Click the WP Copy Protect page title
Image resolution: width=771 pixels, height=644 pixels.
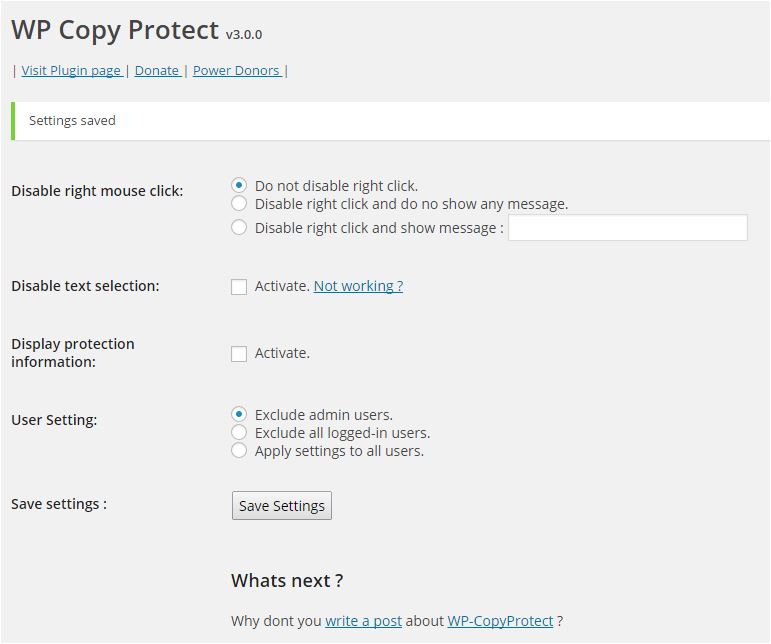tap(115, 30)
